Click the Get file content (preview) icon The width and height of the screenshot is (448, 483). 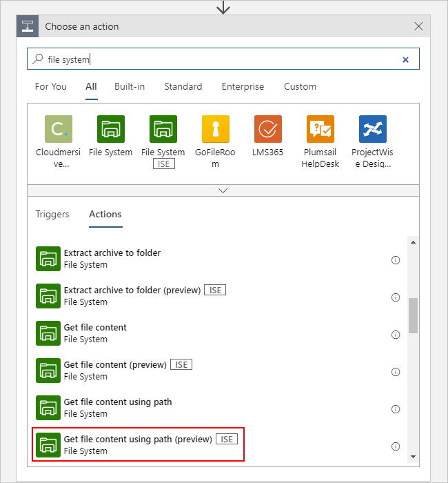(48, 371)
